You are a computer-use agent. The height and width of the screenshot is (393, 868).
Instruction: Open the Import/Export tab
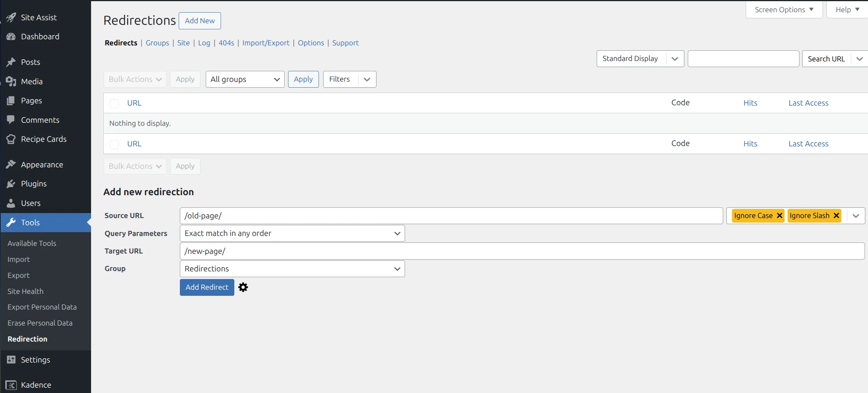pyautogui.click(x=266, y=43)
